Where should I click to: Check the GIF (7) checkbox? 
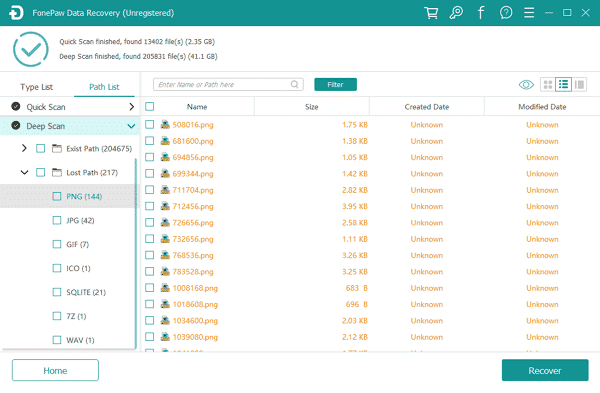tap(57, 244)
